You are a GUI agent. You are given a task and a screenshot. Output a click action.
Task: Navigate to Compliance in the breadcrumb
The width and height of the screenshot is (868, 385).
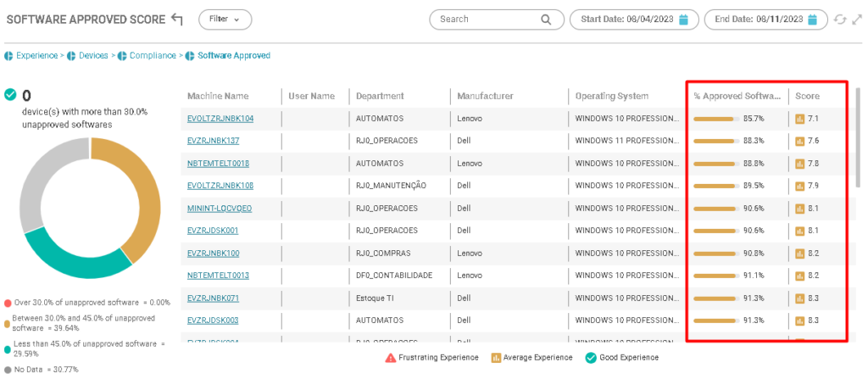click(152, 56)
